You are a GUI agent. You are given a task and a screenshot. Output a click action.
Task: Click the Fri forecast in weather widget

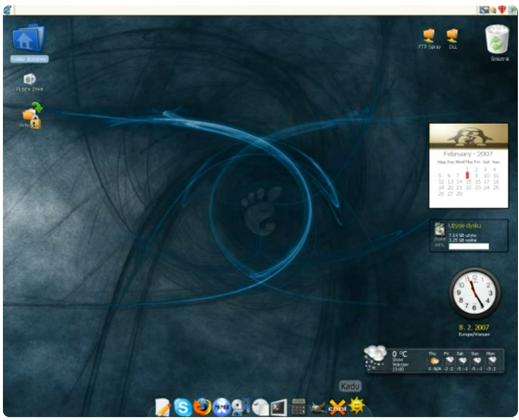click(448, 362)
